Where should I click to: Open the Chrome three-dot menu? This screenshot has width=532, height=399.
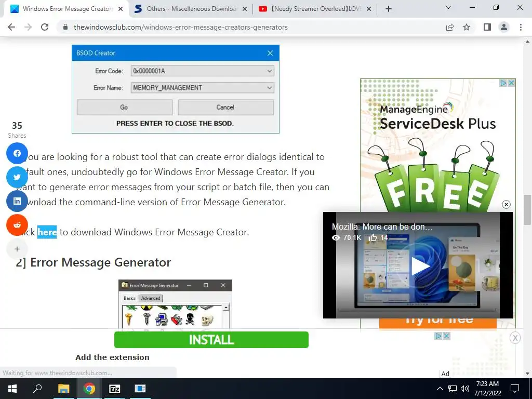pos(521,27)
